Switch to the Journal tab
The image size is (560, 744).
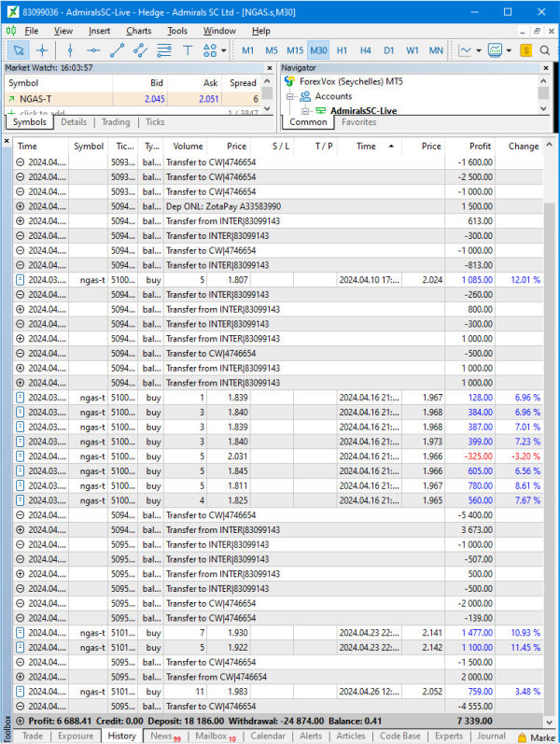click(490, 736)
